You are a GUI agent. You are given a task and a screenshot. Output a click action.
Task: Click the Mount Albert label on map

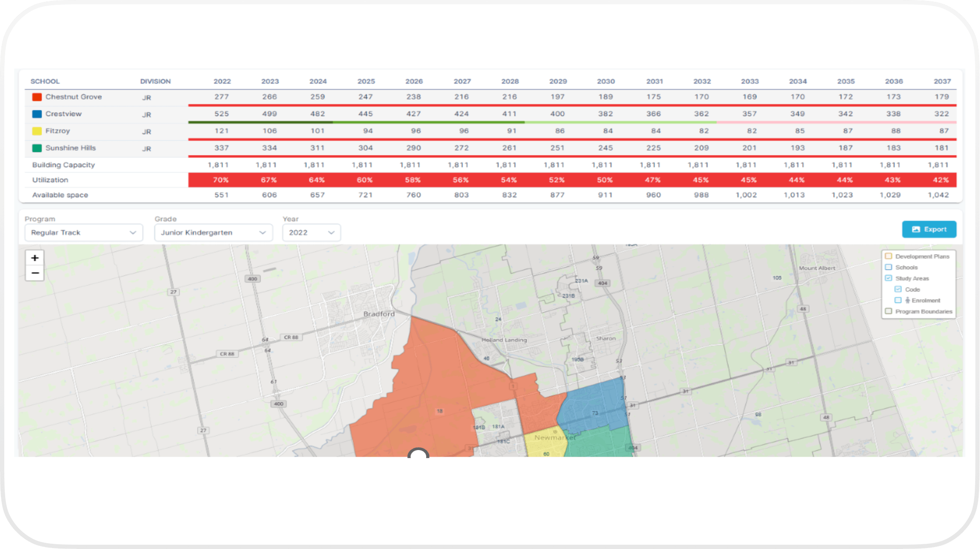[817, 268]
